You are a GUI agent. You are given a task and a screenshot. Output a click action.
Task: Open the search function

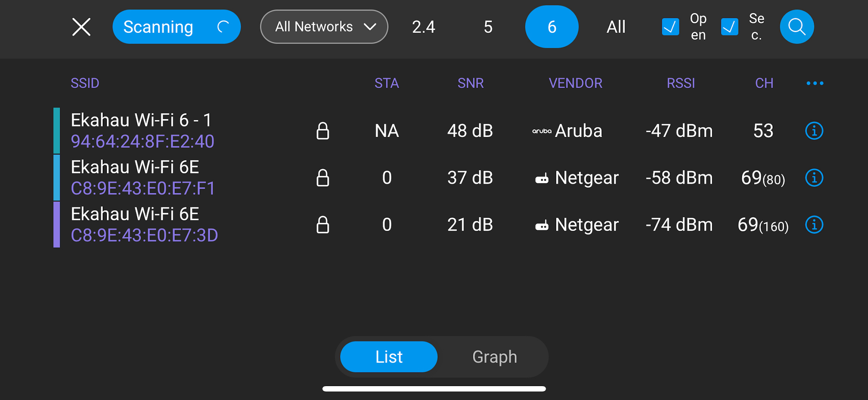797,27
